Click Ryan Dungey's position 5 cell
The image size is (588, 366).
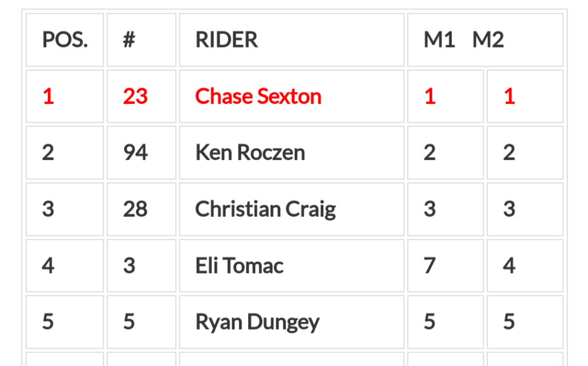coord(65,322)
